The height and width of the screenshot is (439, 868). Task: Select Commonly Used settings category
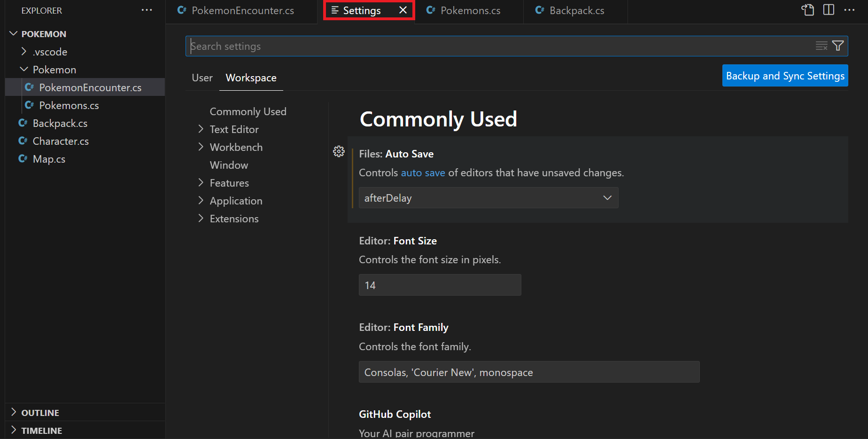coord(248,111)
